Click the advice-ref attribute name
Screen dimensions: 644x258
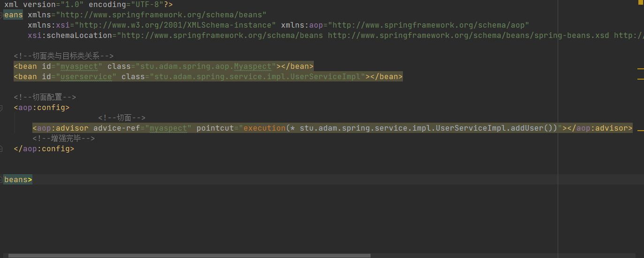click(117, 128)
